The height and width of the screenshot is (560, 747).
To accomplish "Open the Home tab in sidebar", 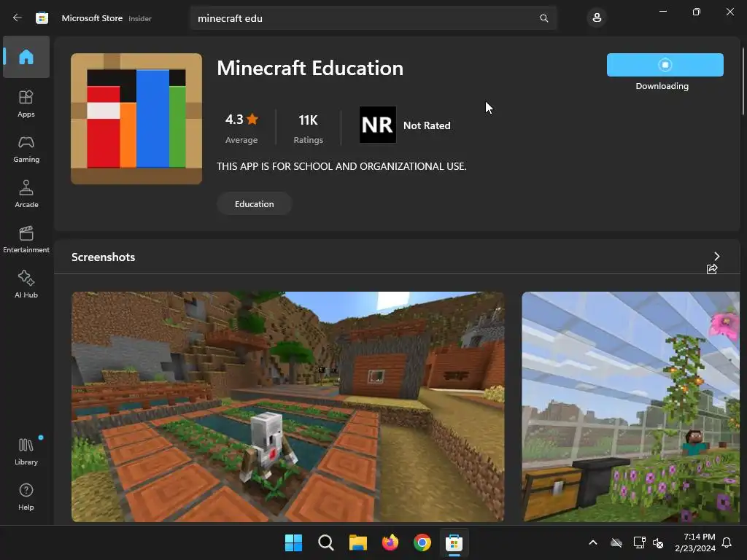I will (26, 57).
